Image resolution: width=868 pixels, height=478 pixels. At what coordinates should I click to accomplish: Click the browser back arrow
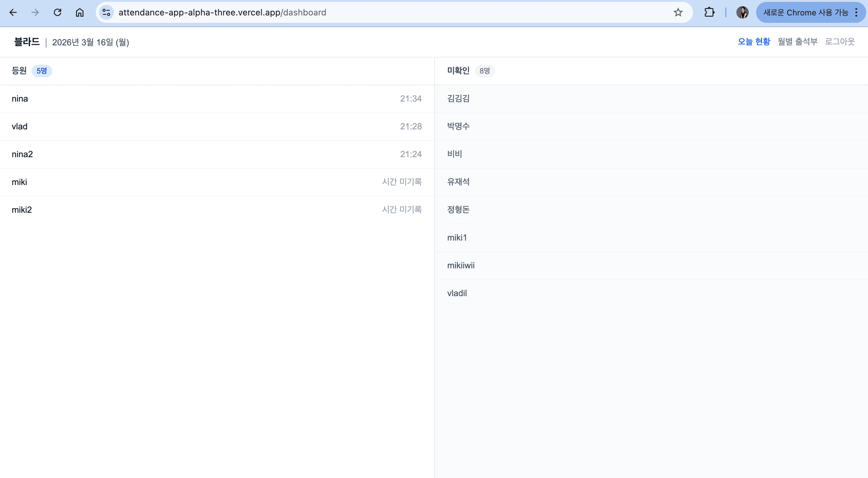click(x=13, y=12)
